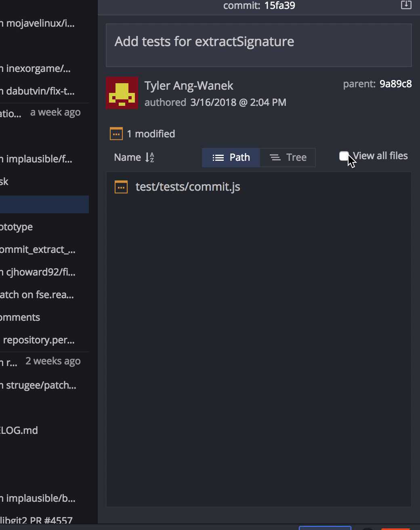This screenshot has height=530, width=420.
Task: Click the hierarchy icon in Tree button
Action: coord(275,158)
